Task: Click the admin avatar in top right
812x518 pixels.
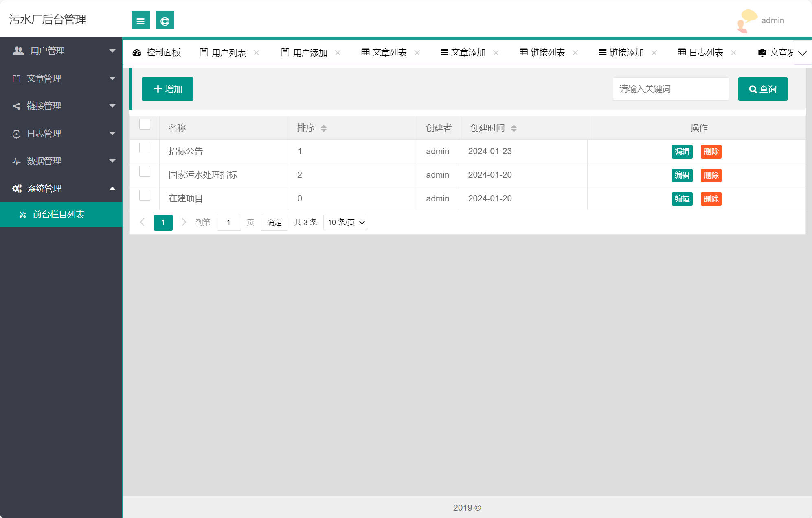Action: point(746,20)
